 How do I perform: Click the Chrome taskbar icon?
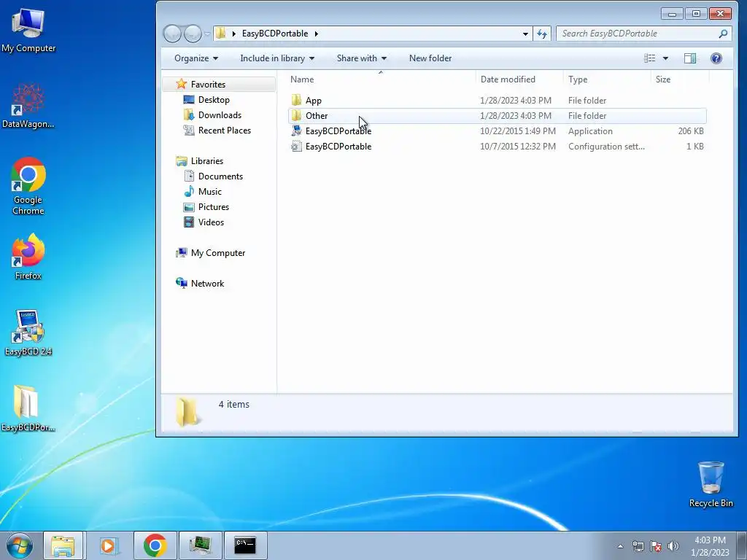[155, 545]
